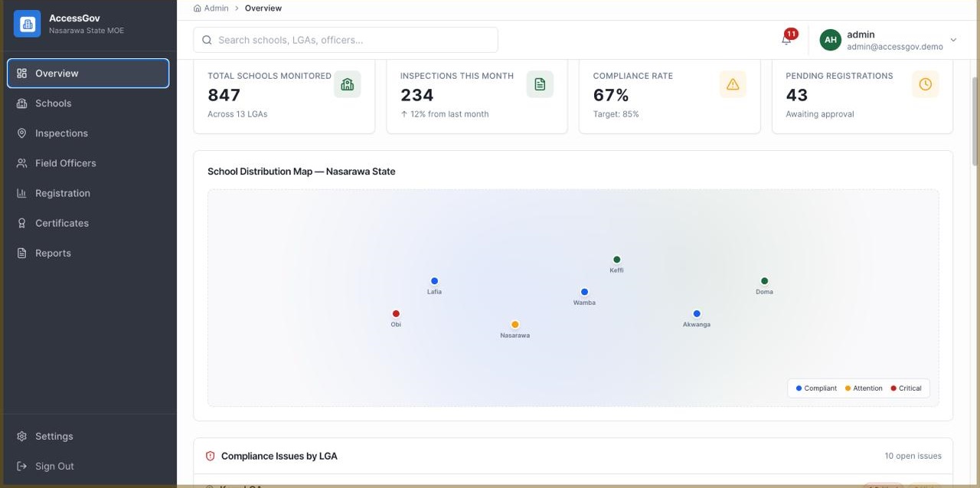
Task: Click the Reports document icon
Action: [22, 253]
